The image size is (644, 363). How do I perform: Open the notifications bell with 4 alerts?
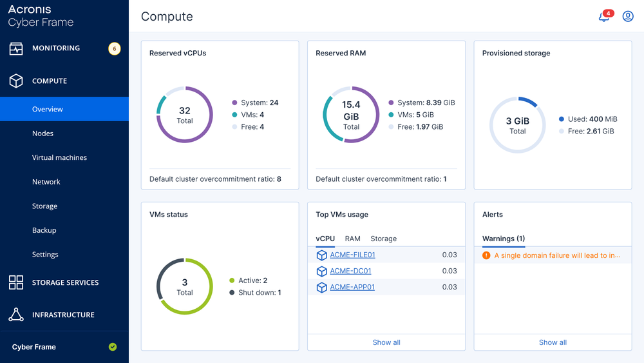(605, 16)
